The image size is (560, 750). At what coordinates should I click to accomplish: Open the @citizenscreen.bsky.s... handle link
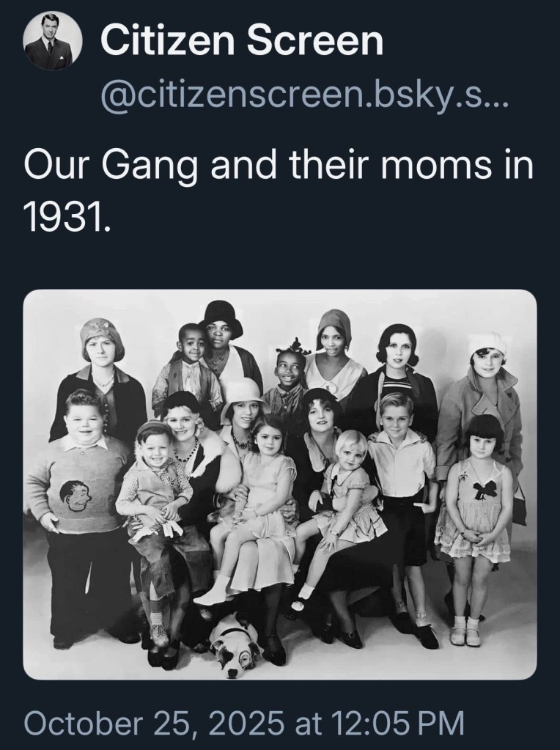tap(299, 97)
